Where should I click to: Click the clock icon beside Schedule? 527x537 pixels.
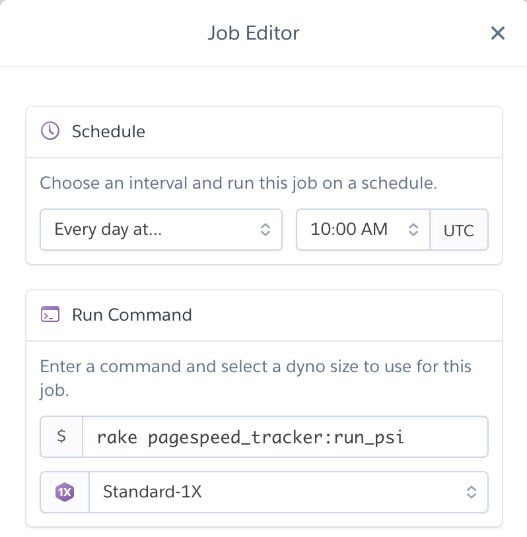(x=50, y=131)
